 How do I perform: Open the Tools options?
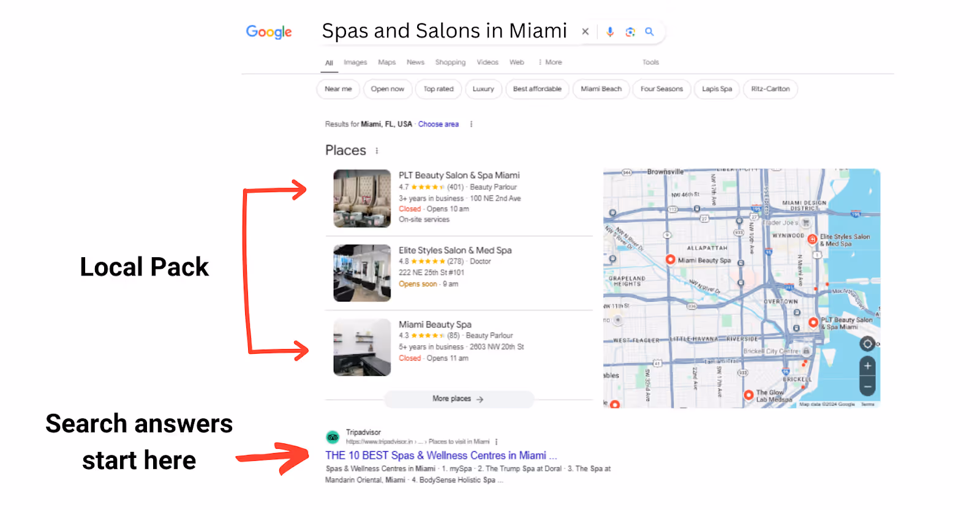pyautogui.click(x=650, y=62)
